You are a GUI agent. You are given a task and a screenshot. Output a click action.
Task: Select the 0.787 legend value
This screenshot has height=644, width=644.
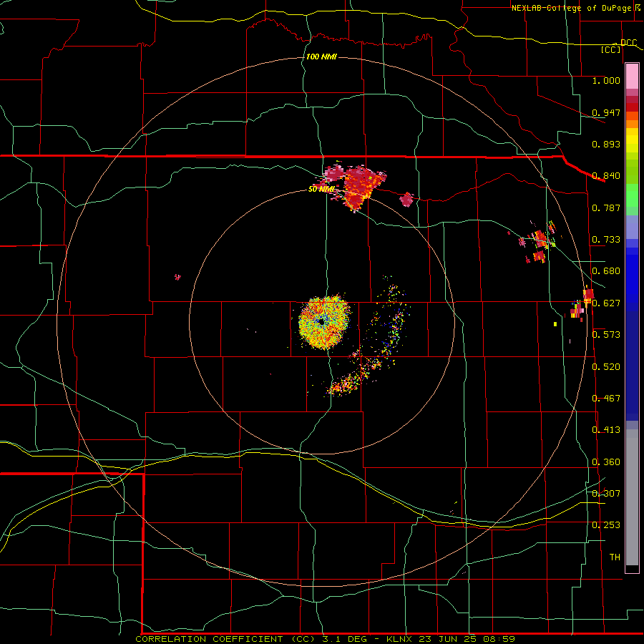[606, 208]
